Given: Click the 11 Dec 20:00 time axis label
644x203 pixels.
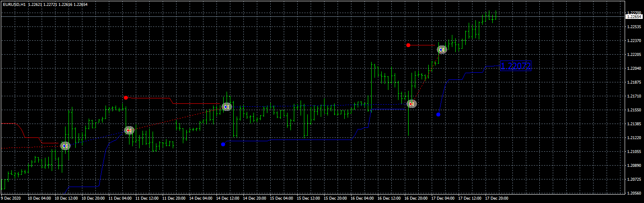Looking at the screenshot, I should (174, 198).
